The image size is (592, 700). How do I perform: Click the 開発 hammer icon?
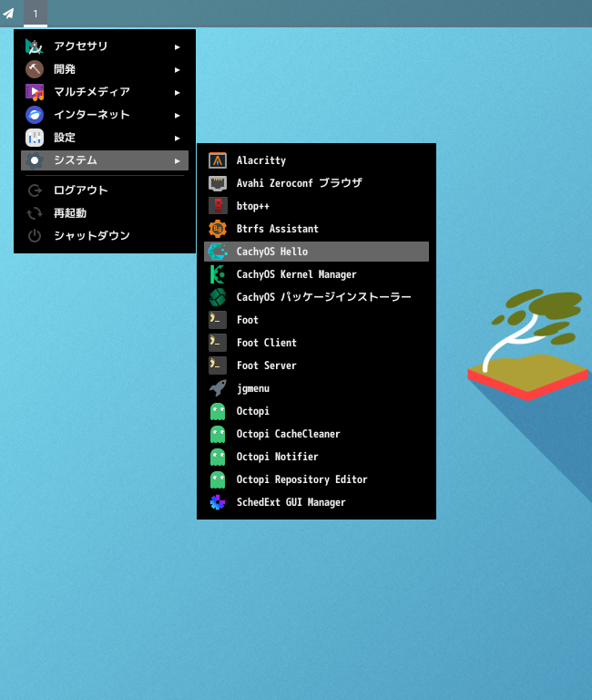pos(35,69)
